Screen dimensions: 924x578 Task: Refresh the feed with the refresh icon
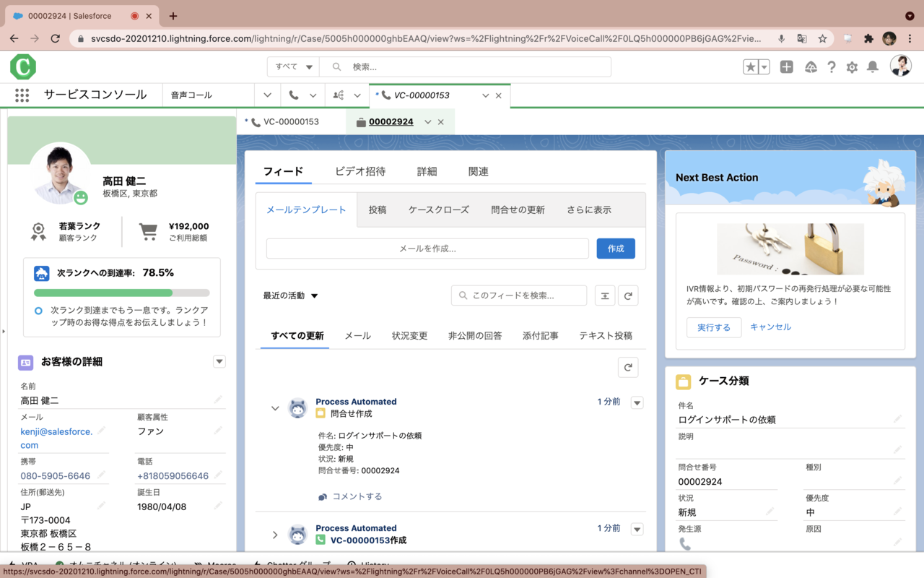[628, 296]
